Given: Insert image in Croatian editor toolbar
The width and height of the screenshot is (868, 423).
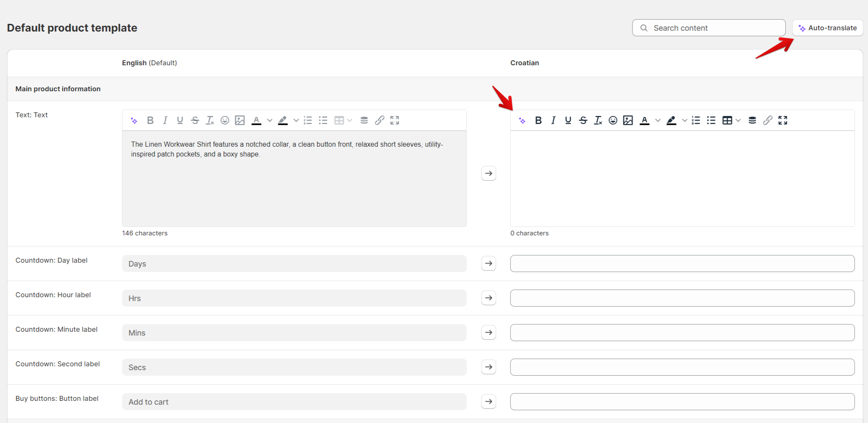Looking at the screenshot, I should 628,121.
